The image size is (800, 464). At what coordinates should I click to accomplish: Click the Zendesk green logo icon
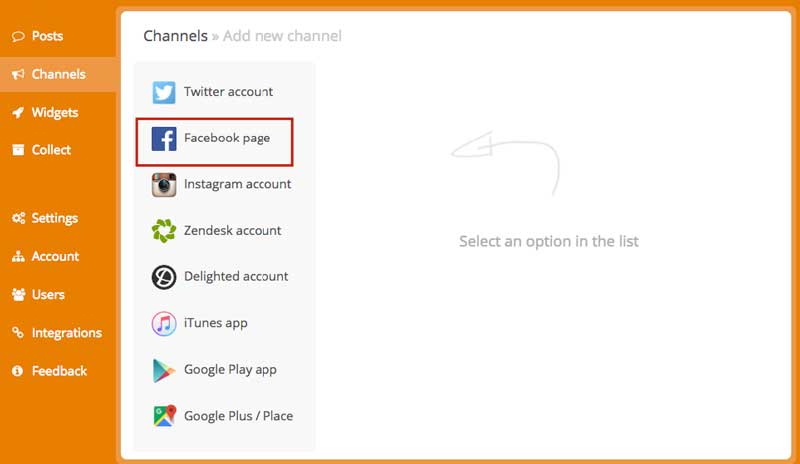point(164,231)
